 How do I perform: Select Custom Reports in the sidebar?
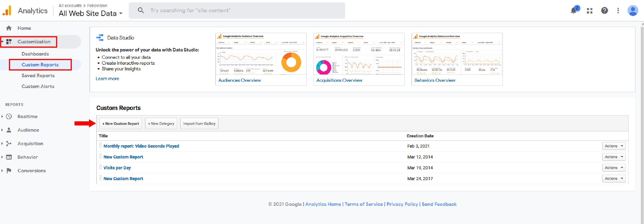tap(40, 65)
